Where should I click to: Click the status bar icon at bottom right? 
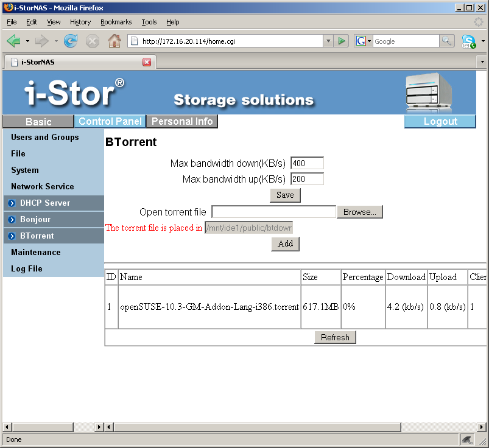point(467,439)
